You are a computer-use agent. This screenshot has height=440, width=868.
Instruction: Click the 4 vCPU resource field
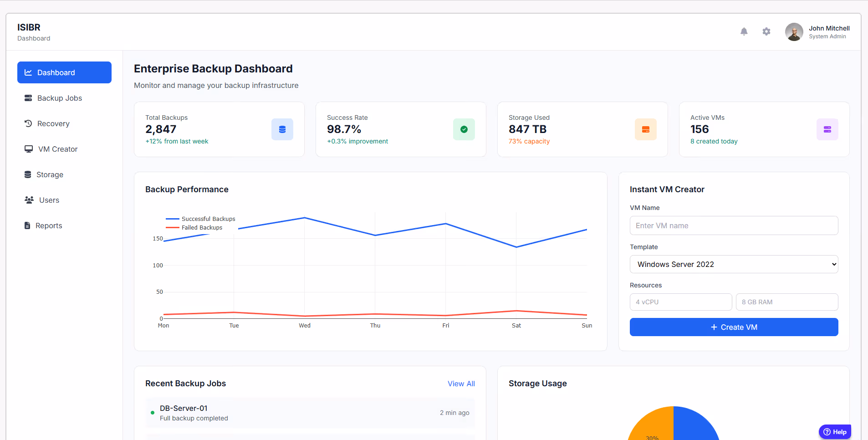click(681, 302)
